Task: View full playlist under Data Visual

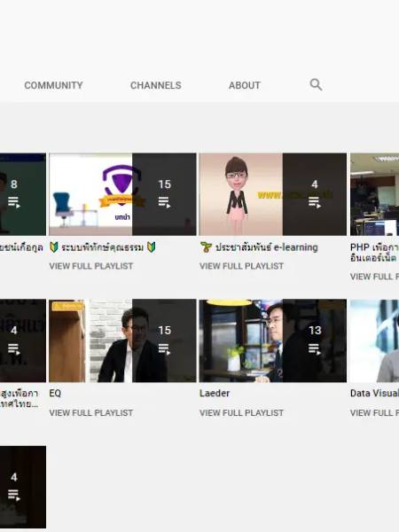Action: click(x=374, y=413)
